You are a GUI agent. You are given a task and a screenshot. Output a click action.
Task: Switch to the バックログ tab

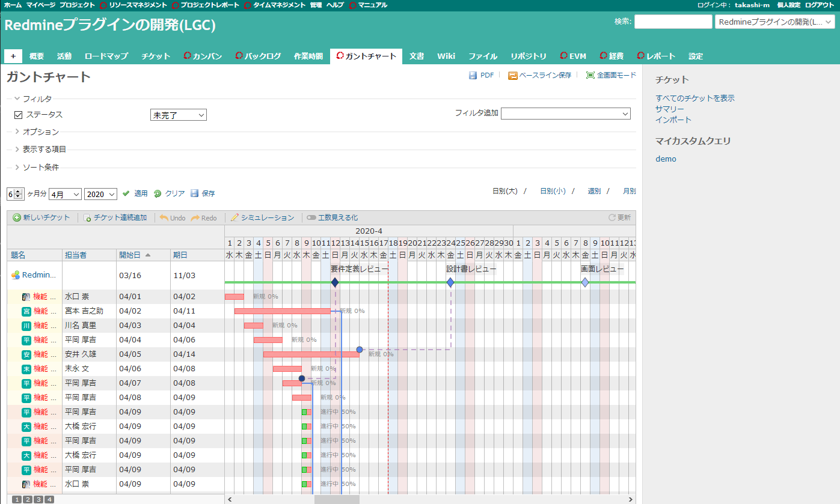[258, 56]
